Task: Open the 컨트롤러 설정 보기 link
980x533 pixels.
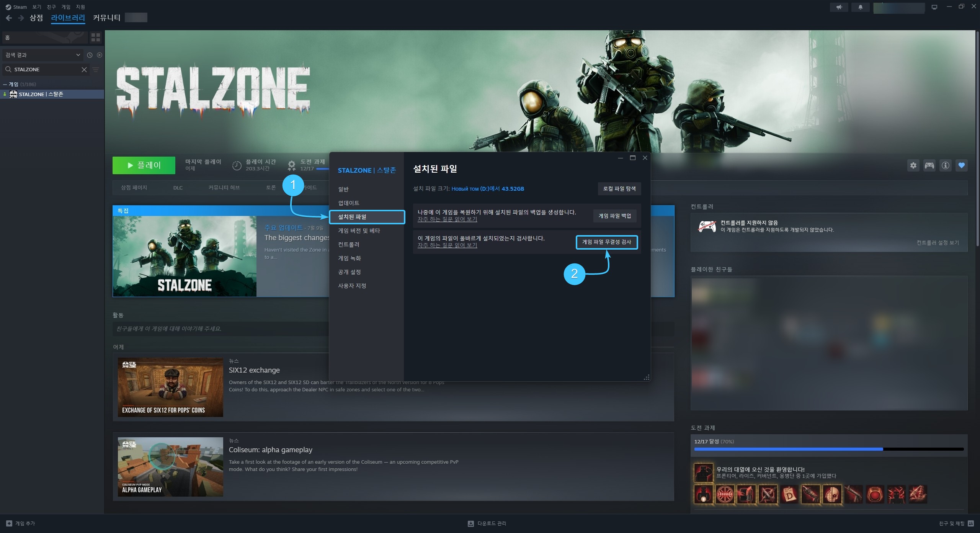Action: point(938,243)
